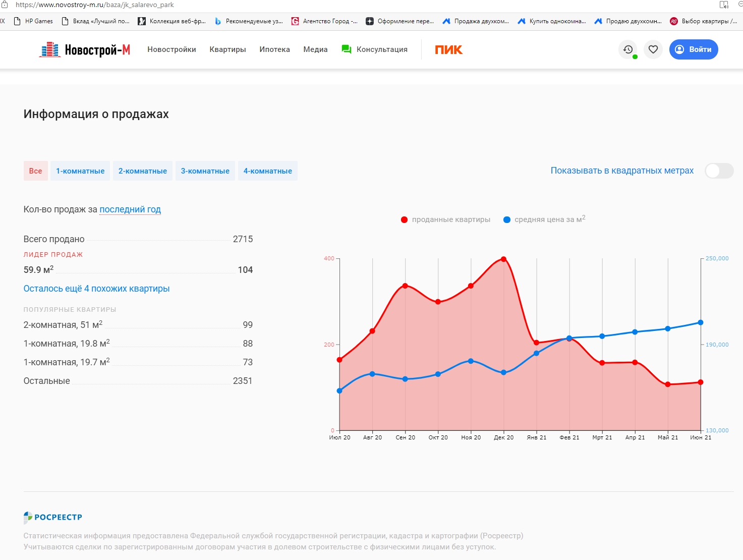Click the Сен 20 red data point
743x560 pixels.
[405, 286]
